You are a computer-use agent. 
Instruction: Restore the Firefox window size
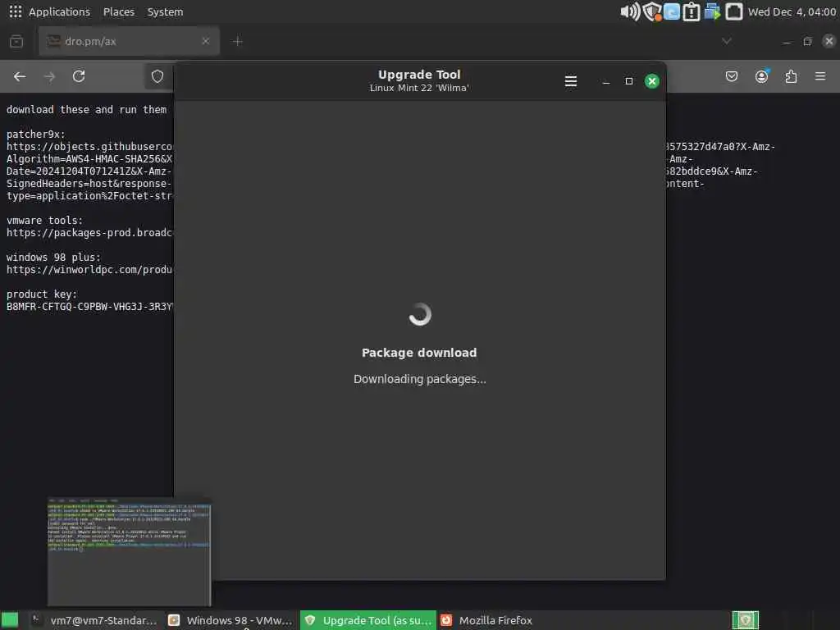[x=807, y=41]
